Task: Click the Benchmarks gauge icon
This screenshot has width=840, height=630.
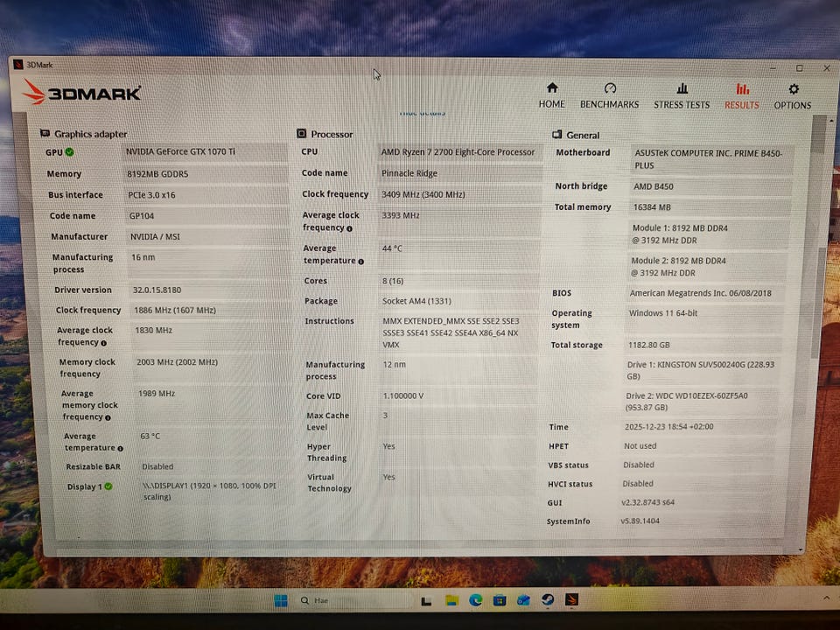Action: [x=610, y=87]
